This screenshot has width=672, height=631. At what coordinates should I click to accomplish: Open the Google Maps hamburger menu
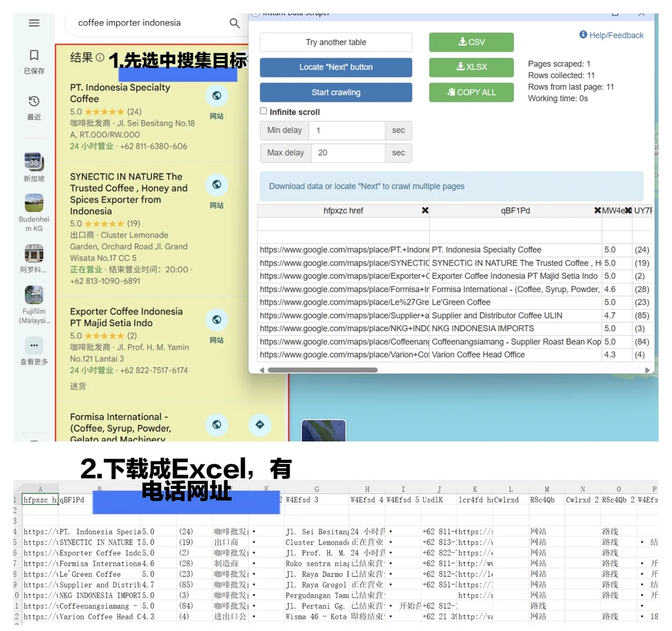34,23
